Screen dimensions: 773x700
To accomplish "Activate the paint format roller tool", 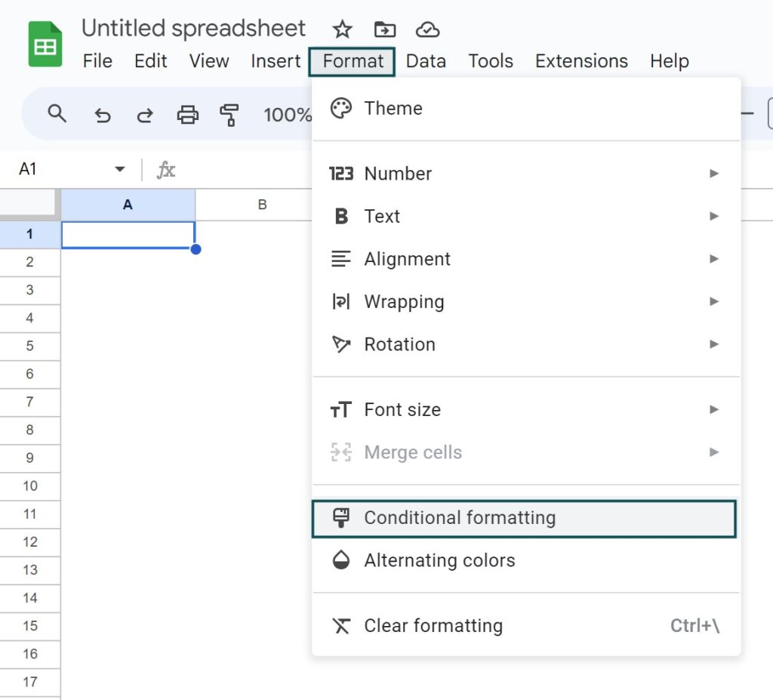I will [x=229, y=115].
